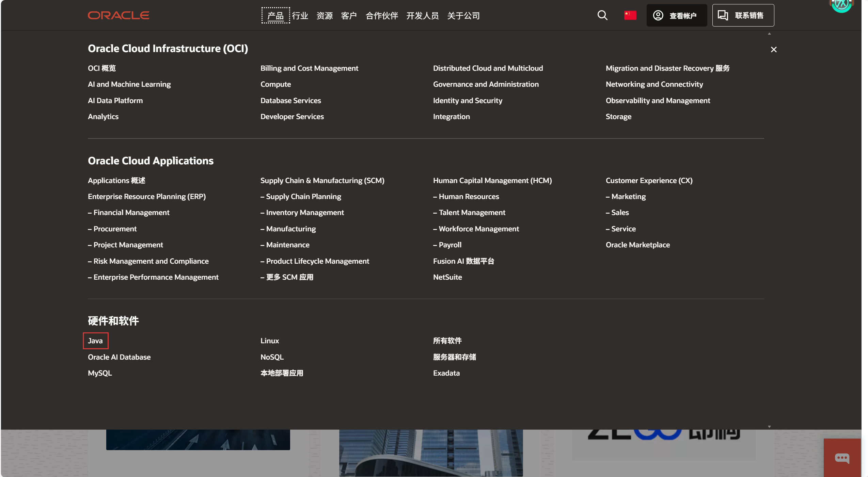The image size is (868, 477).
Task: Expand the 关于公司 about menu
Action: coord(463,16)
